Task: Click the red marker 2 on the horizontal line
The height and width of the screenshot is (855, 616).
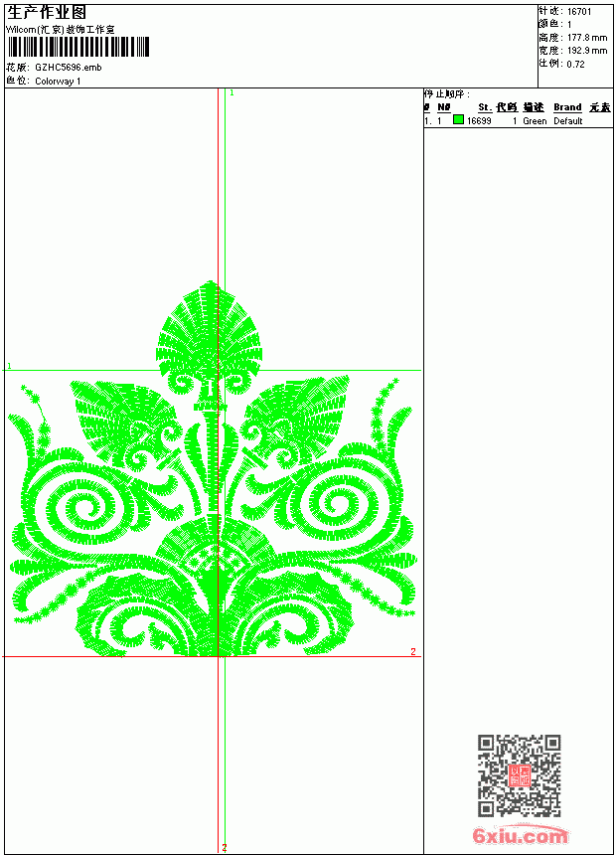Action: 413,651
